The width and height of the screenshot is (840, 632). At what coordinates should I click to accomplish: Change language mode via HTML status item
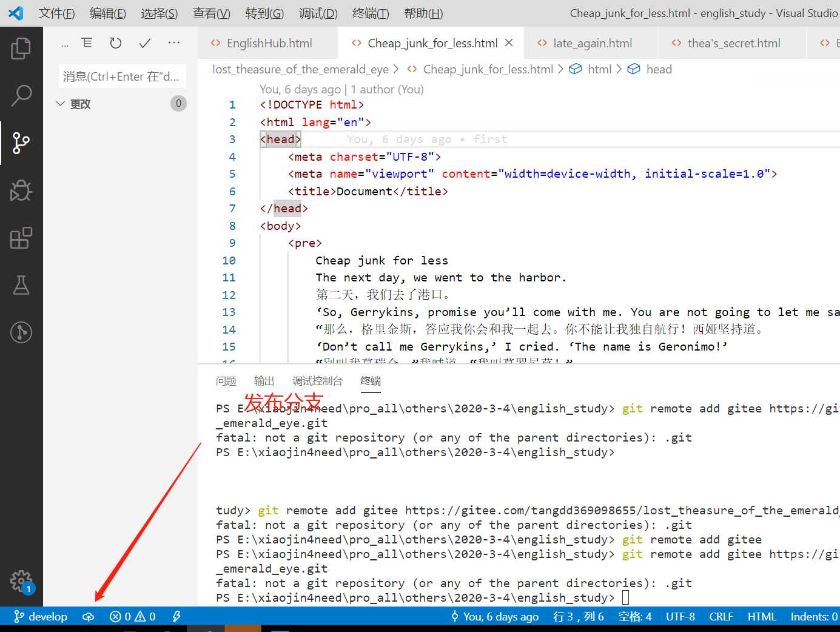pos(762,616)
